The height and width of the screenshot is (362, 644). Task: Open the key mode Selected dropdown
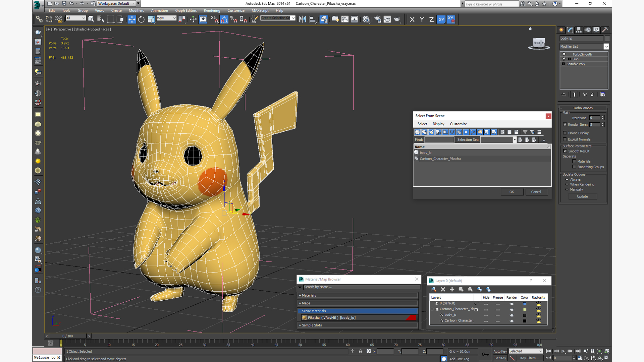(x=526, y=351)
